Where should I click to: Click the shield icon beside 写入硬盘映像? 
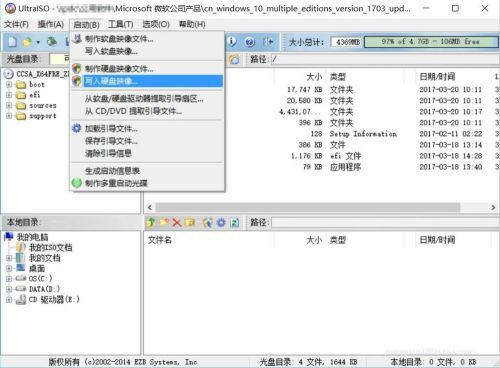pyautogui.click(x=77, y=81)
